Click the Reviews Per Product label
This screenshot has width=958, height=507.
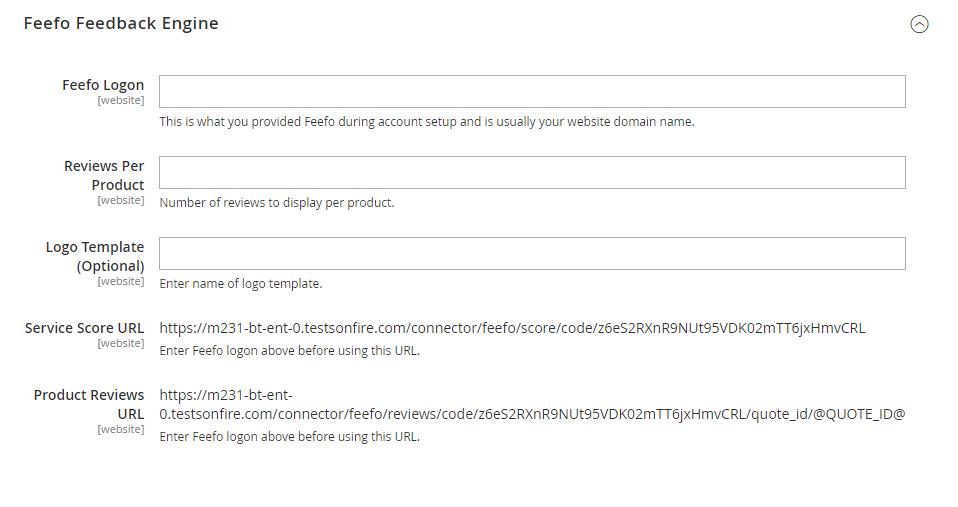tap(104, 175)
